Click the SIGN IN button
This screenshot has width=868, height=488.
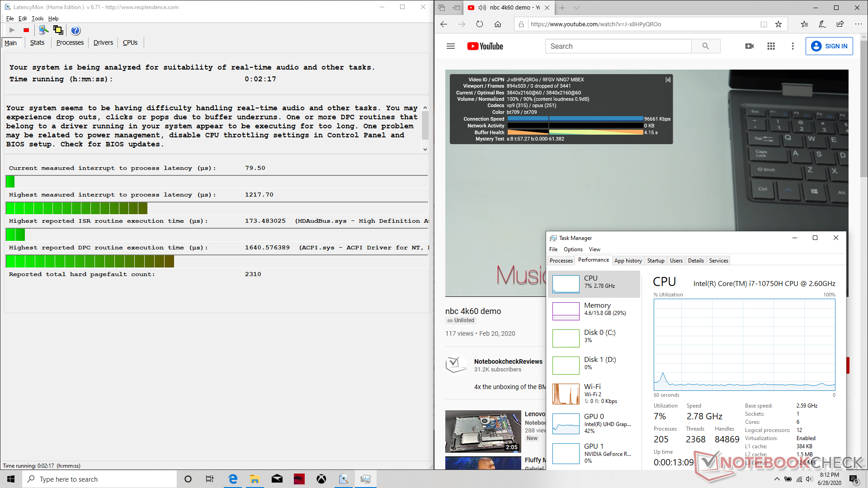(829, 46)
